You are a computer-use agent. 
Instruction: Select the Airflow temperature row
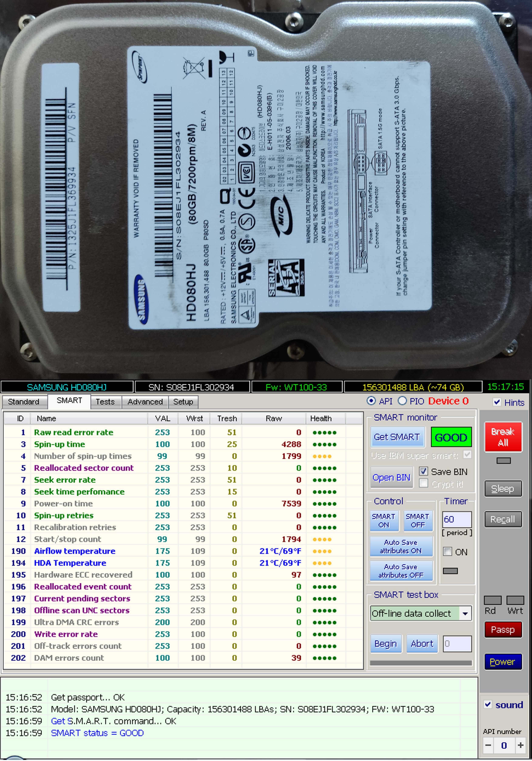coord(183,551)
